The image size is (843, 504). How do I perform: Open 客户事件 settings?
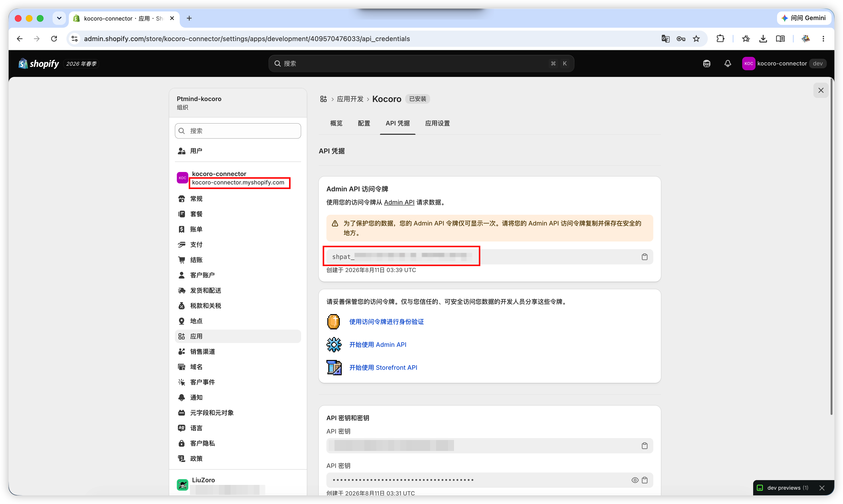(238, 382)
